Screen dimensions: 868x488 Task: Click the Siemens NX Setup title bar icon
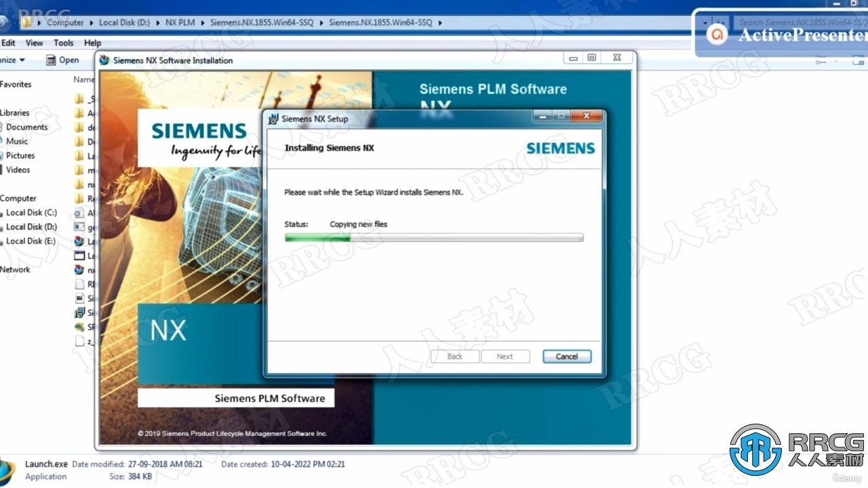(273, 119)
